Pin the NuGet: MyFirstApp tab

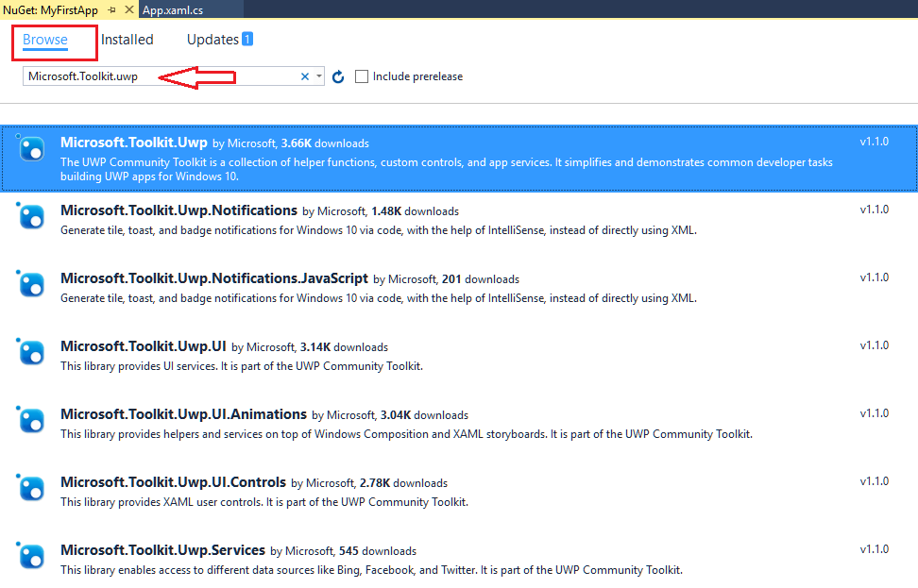click(x=111, y=10)
